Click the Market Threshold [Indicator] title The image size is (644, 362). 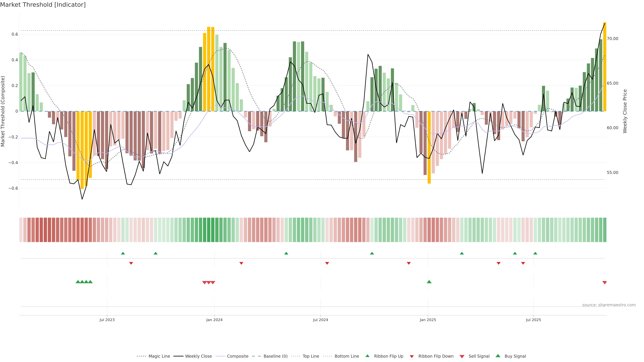tap(43, 5)
